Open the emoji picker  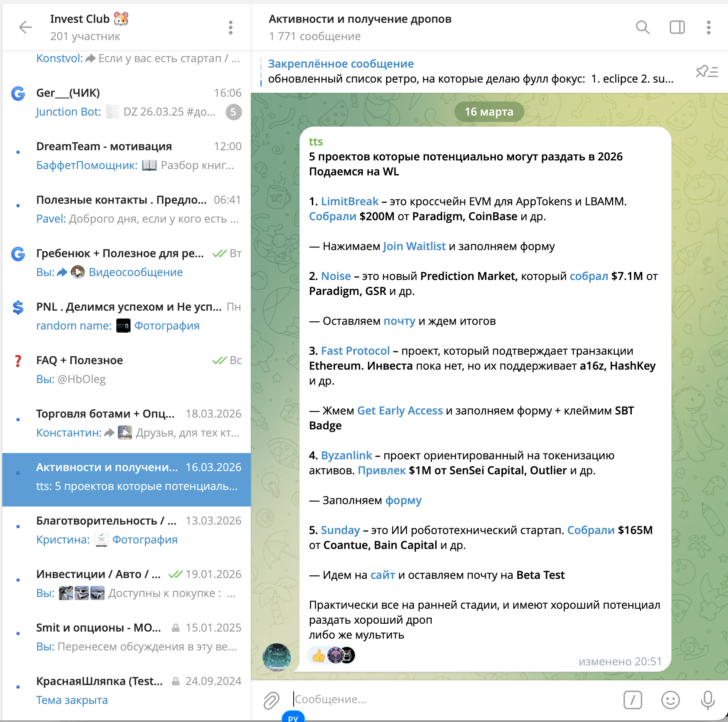tap(671, 700)
